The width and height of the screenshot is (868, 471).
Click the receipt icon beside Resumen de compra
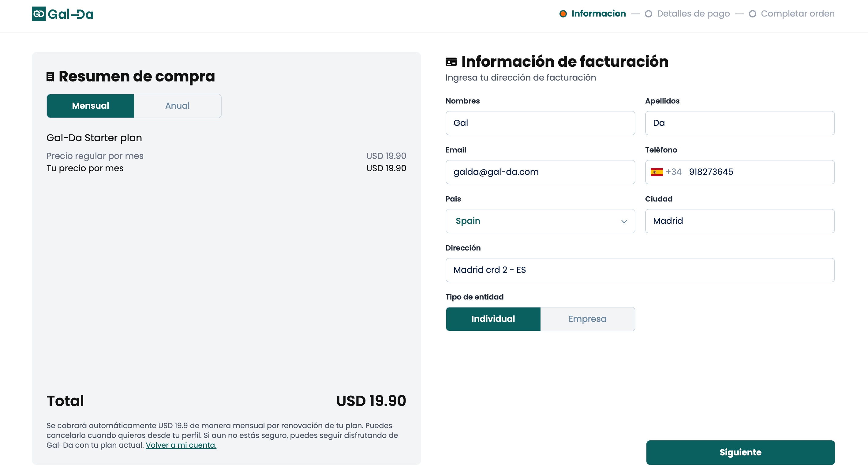point(50,77)
